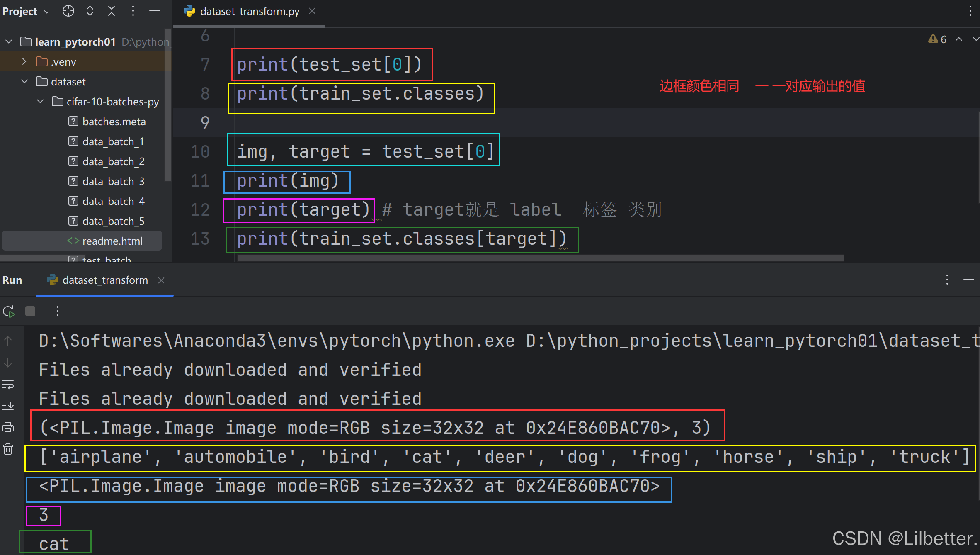The height and width of the screenshot is (555, 980).
Task: Click the Stop process square icon
Action: tap(30, 311)
